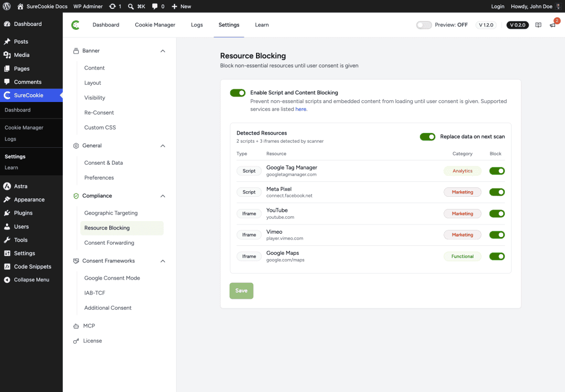Click the MCP robot icon
The width and height of the screenshot is (565, 392).
click(x=76, y=326)
